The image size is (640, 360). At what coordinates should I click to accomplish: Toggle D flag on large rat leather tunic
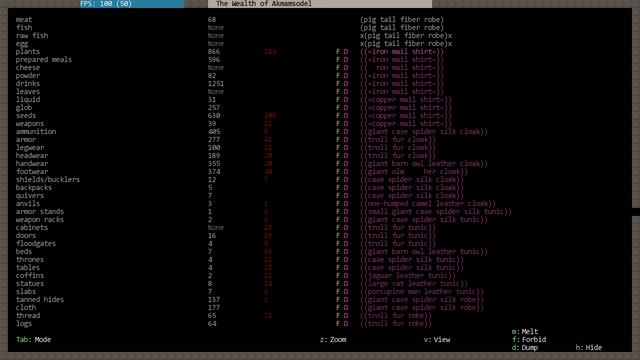346,283
